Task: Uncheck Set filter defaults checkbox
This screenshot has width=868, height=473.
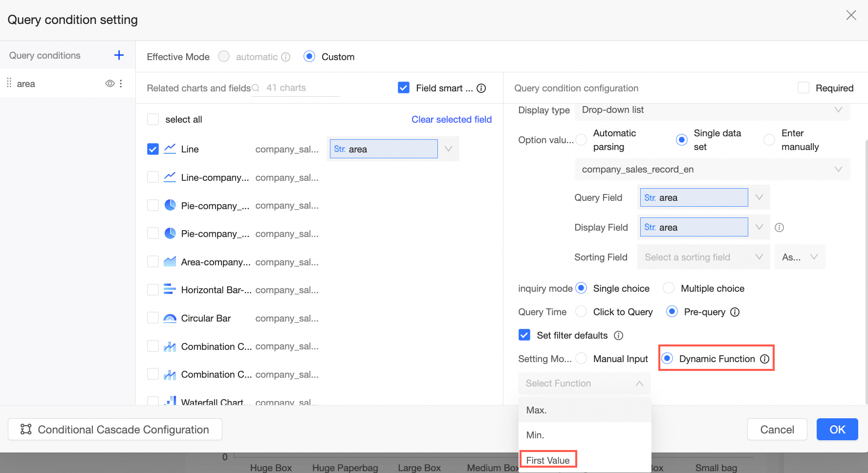Action: 524,335
